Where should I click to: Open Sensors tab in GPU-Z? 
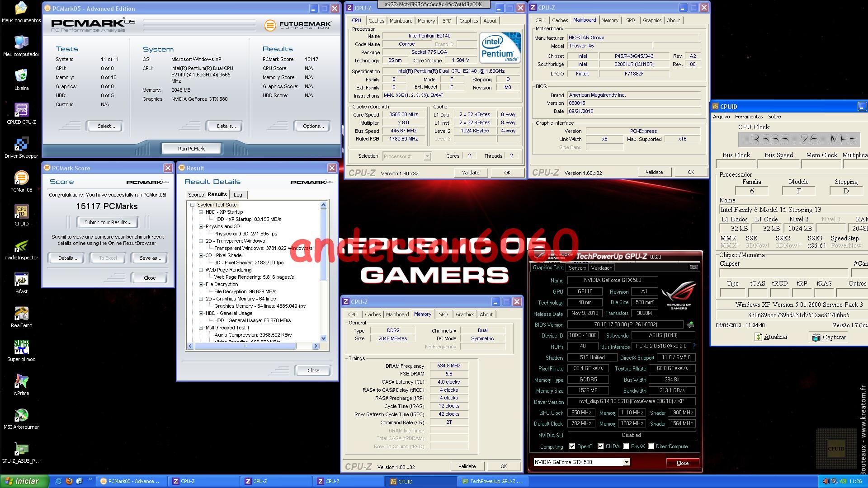577,268
